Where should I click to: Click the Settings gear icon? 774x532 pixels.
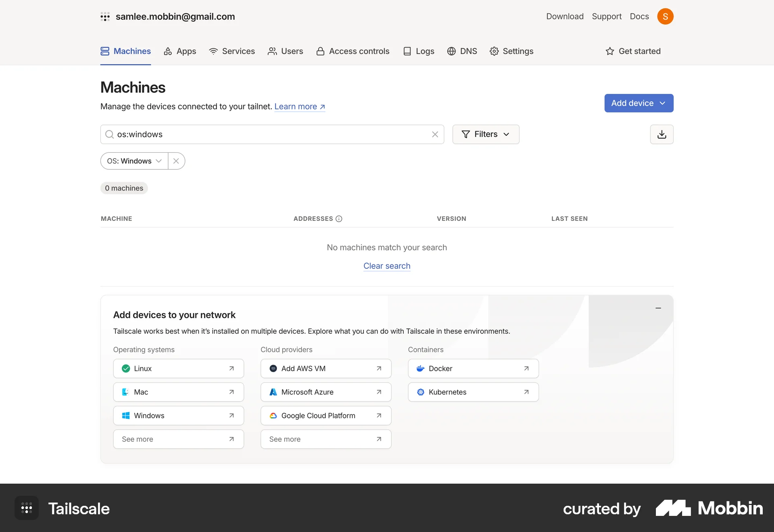click(x=495, y=51)
